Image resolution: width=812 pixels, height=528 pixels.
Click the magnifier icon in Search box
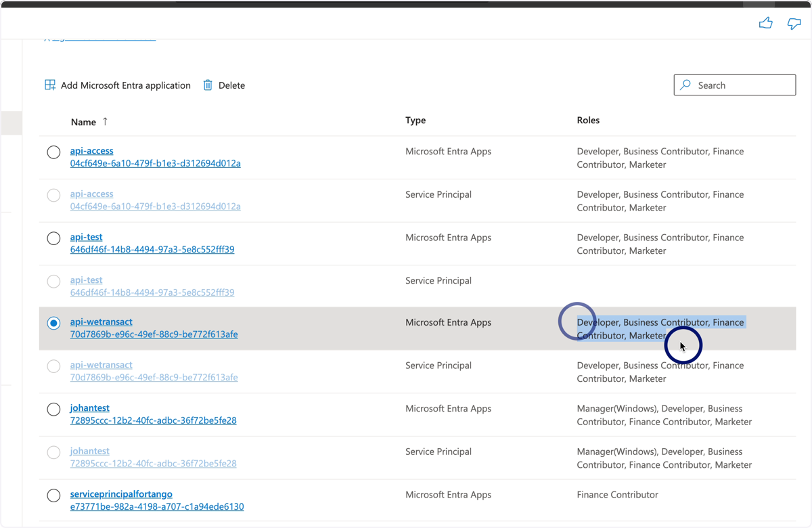tap(685, 85)
